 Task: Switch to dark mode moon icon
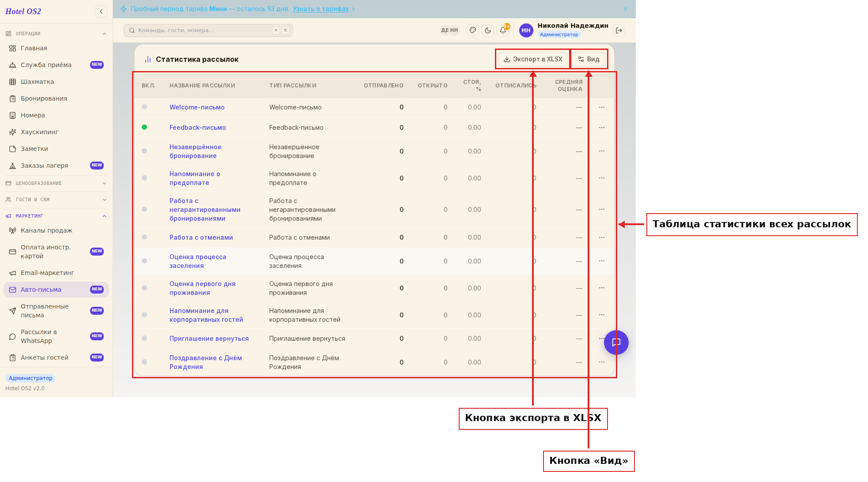pos(488,30)
